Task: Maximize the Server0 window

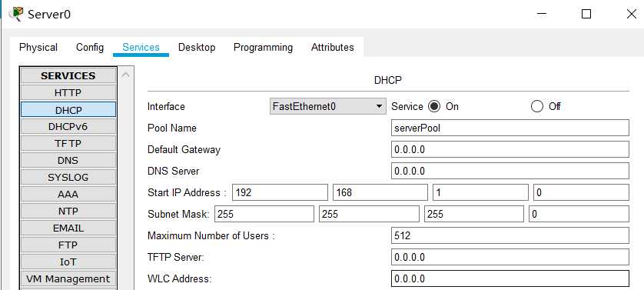Action: [586, 14]
